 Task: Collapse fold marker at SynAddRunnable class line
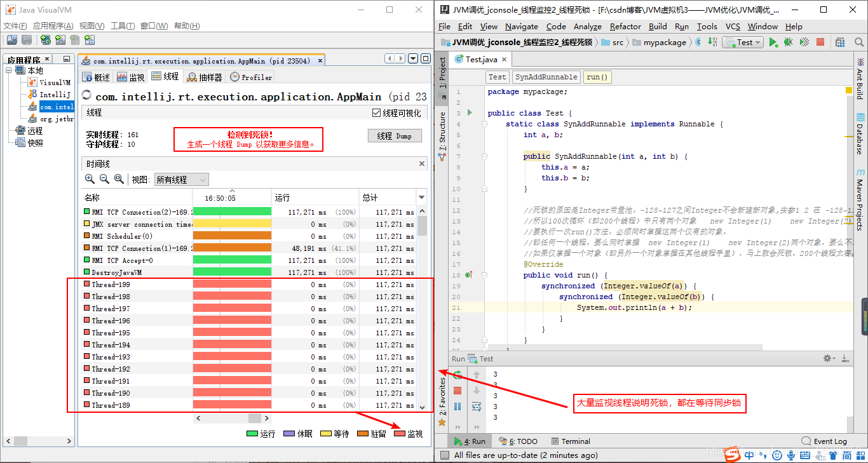pyautogui.click(x=484, y=124)
